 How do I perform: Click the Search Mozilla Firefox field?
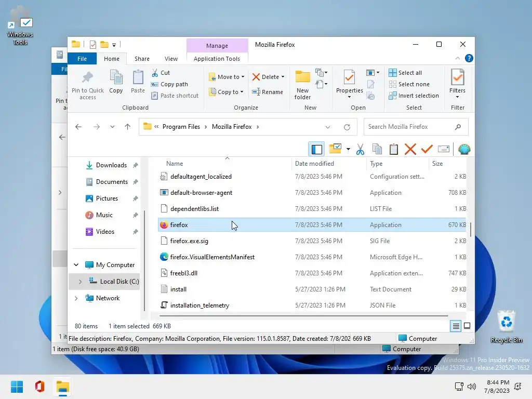(416, 127)
